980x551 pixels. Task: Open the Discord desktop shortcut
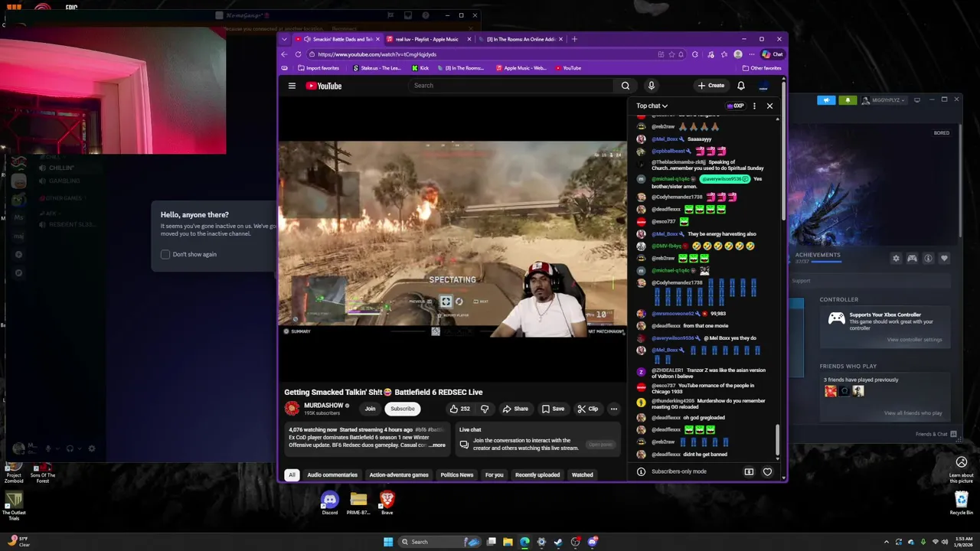click(329, 503)
